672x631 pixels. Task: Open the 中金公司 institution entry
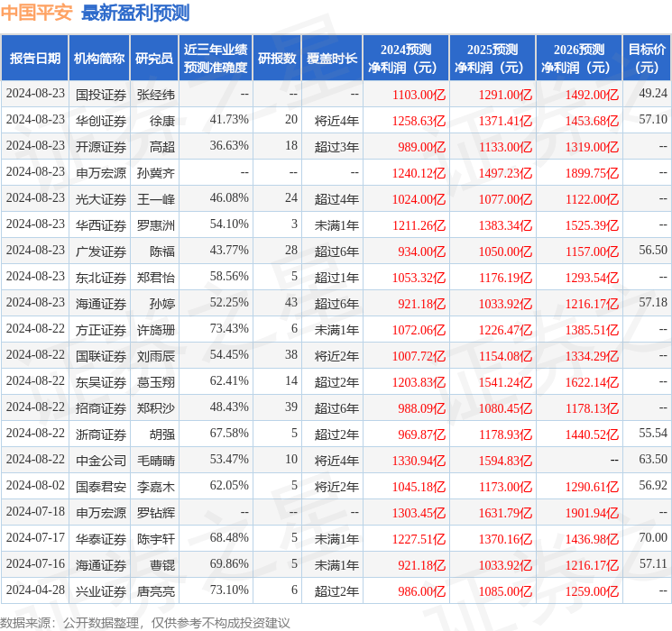tap(101, 460)
